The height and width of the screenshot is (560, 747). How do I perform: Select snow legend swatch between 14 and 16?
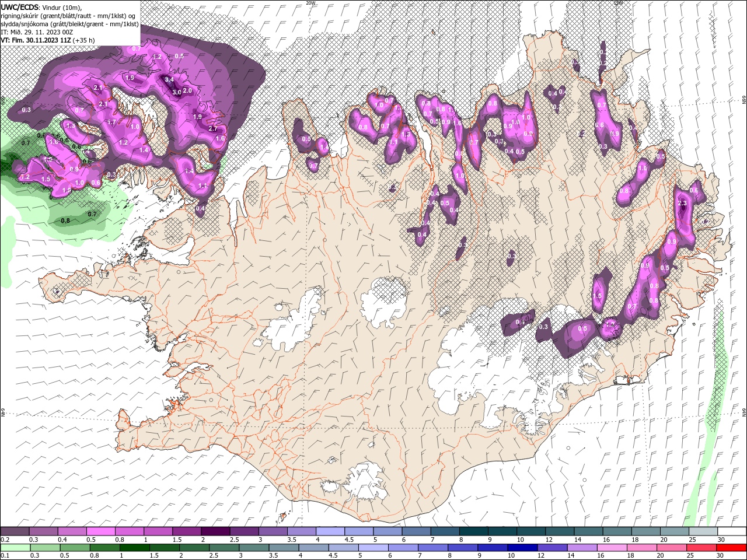(588, 531)
